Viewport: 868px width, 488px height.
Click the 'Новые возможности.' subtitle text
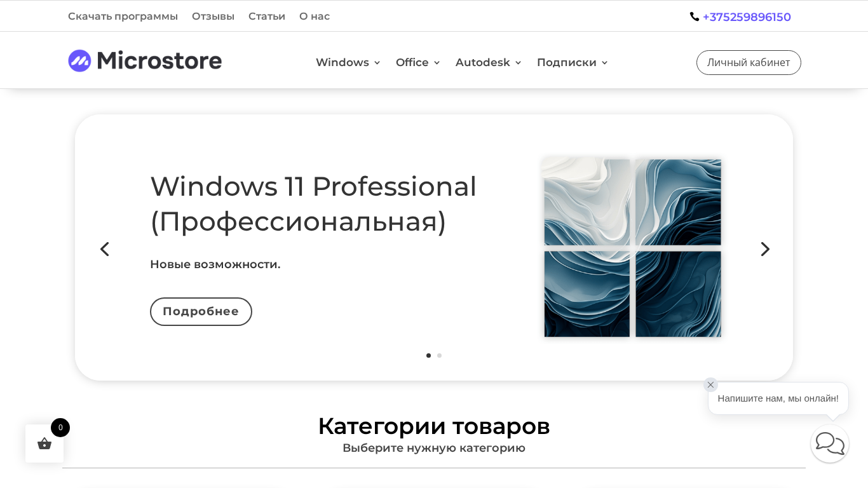pos(215,264)
